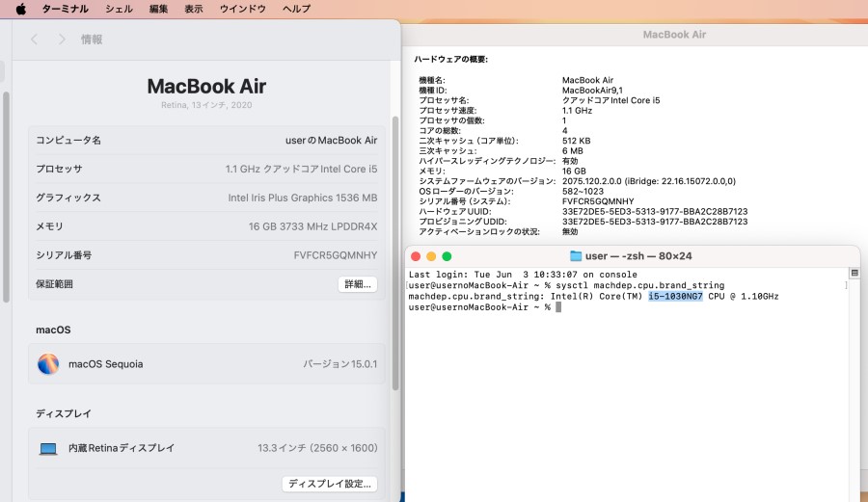868x502 pixels.
Task: Open ディスプレイ設定... button
Action: [x=330, y=484]
